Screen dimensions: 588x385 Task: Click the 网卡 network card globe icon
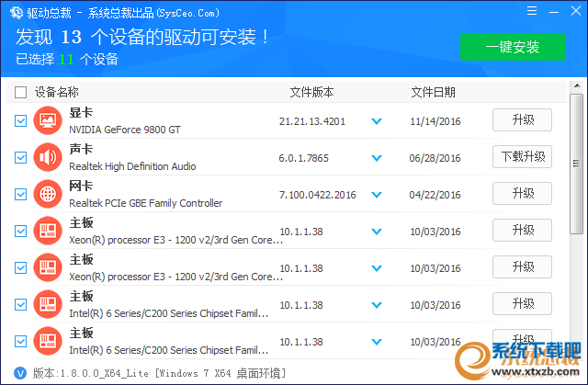click(47, 194)
